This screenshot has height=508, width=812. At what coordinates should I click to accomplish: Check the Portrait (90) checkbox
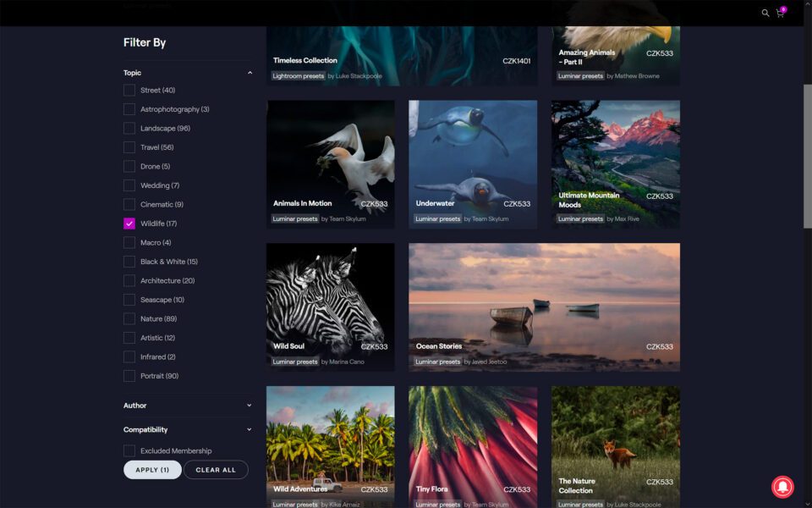[129, 376]
